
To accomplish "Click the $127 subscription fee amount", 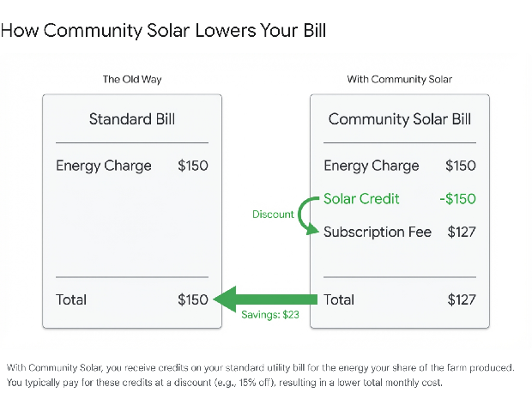I will click(x=462, y=232).
